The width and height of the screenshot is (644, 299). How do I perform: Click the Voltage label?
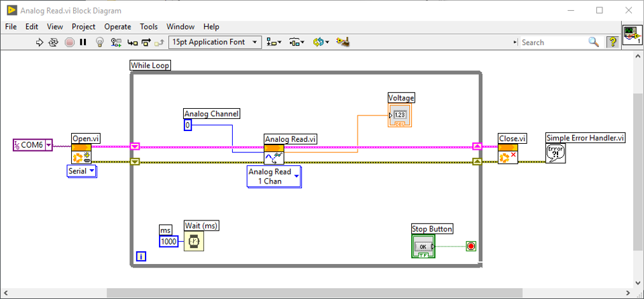(x=401, y=97)
